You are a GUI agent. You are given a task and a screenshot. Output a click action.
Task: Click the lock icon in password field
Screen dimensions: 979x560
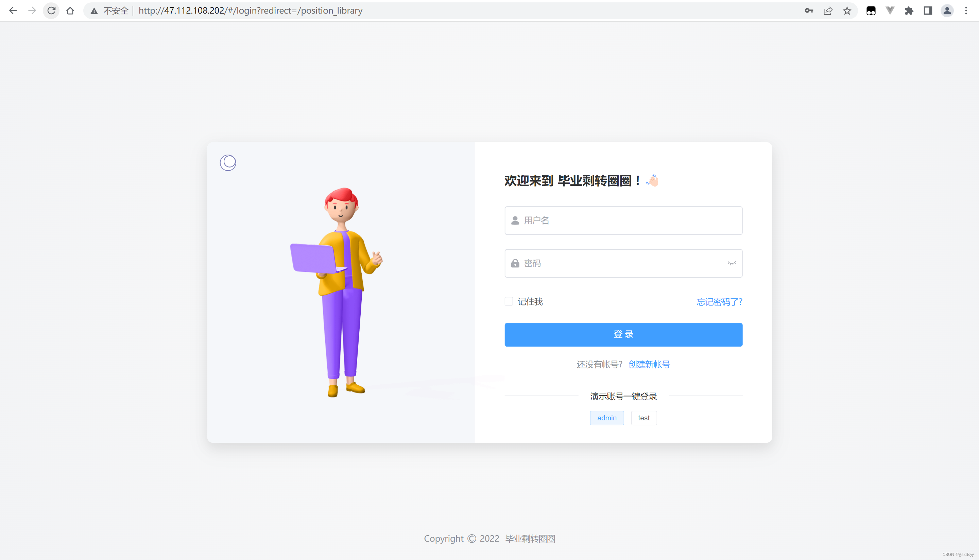click(515, 263)
